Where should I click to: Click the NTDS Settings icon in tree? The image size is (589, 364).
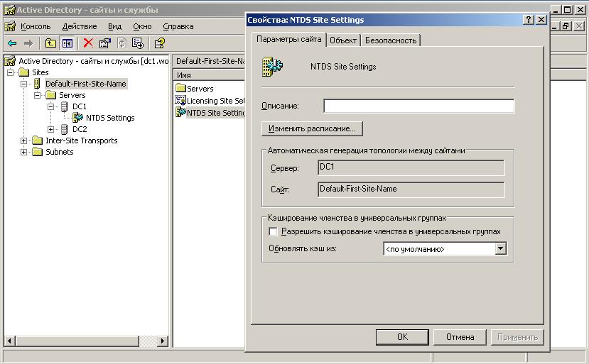click(x=77, y=118)
